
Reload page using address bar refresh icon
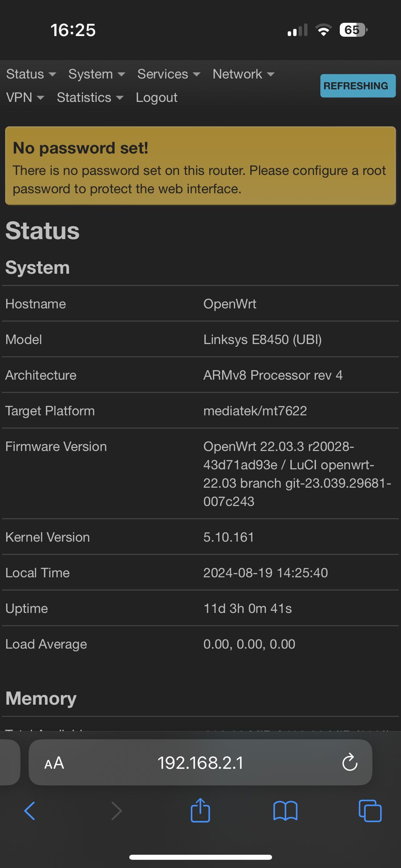350,762
